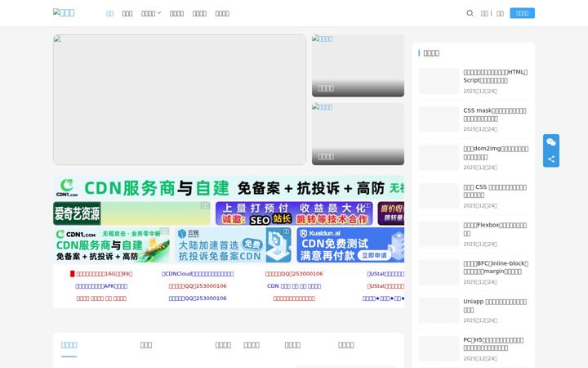Open the red UStat text link
Screen dimensions: 588x368
point(385,286)
